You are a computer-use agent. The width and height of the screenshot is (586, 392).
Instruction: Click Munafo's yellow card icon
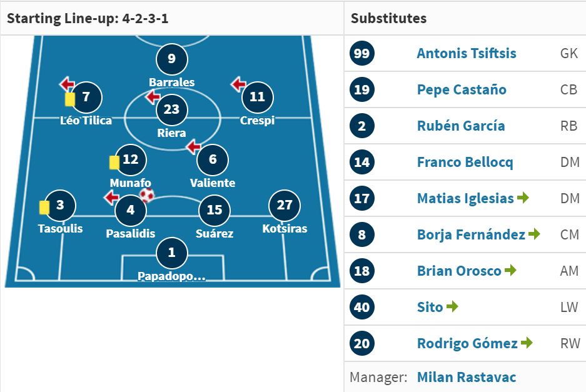[114, 163]
